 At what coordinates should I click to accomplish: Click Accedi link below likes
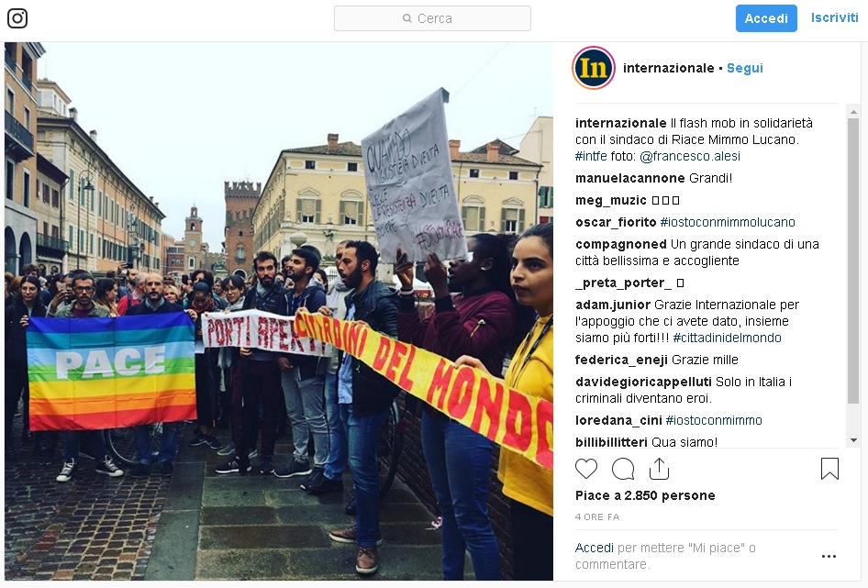594,548
